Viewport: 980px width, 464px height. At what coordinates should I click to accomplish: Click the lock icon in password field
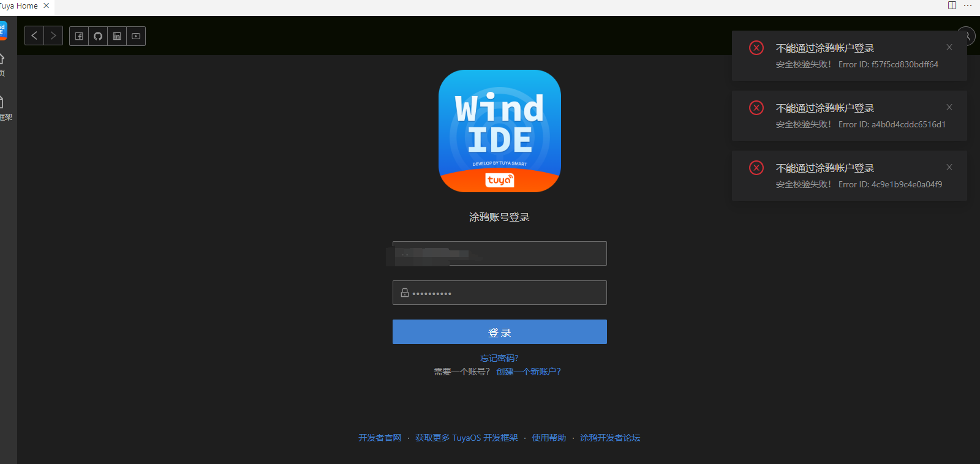405,293
